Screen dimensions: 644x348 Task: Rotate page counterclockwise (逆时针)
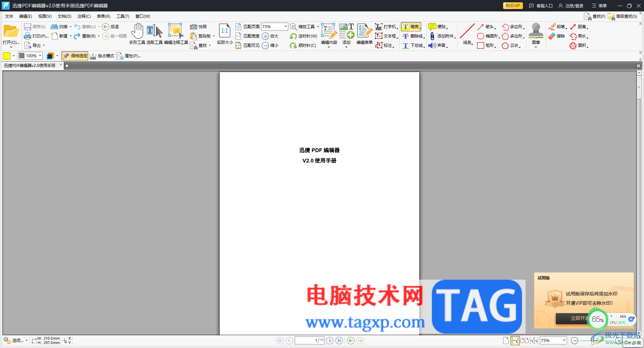click(304, 36)
